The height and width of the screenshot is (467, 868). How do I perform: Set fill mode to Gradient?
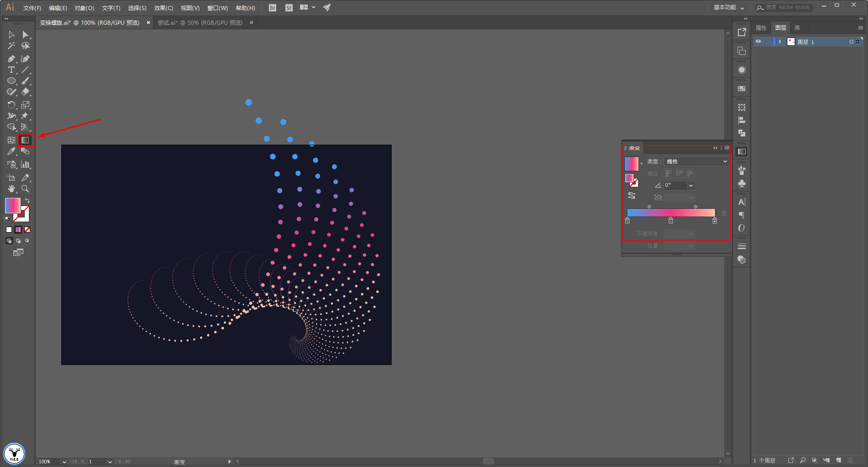[18, 230]
